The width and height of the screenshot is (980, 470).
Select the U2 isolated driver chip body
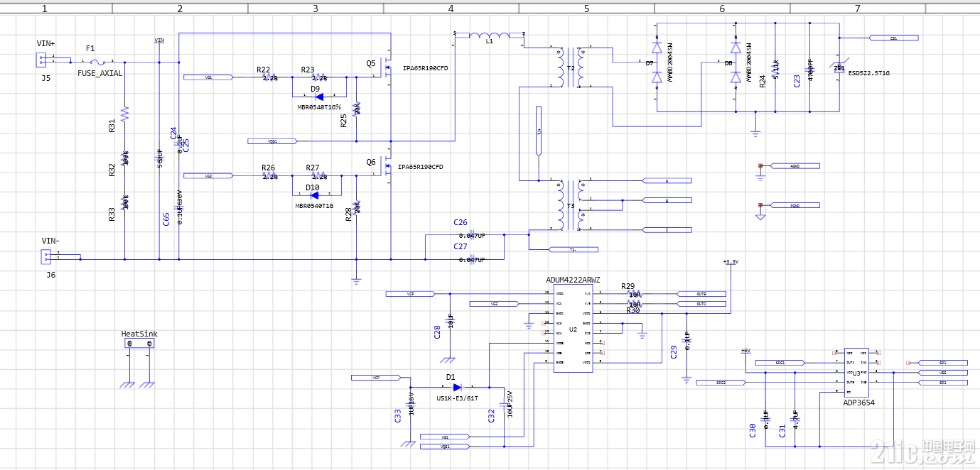click(573, 329)
